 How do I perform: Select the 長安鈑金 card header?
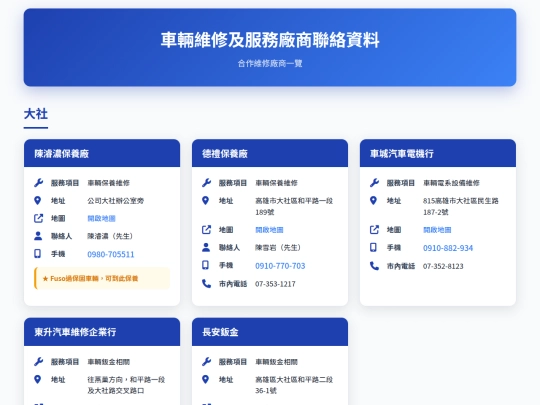(x=270, y=332)
